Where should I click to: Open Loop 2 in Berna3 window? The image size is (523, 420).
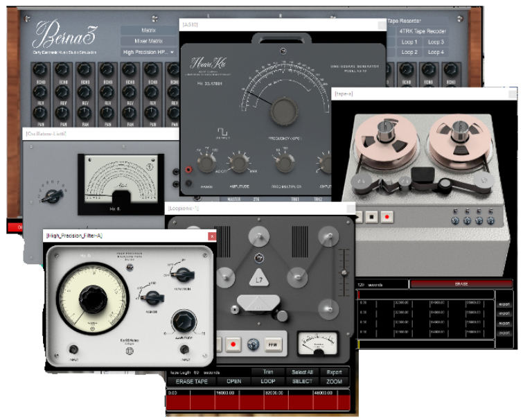(409, 53)
